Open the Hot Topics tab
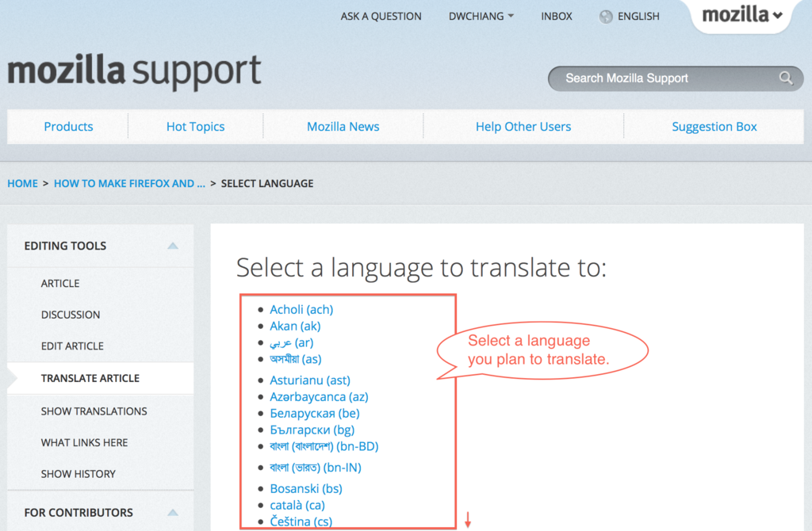The height and width of the screenshot is (531, 812). [x=195, y=126]
